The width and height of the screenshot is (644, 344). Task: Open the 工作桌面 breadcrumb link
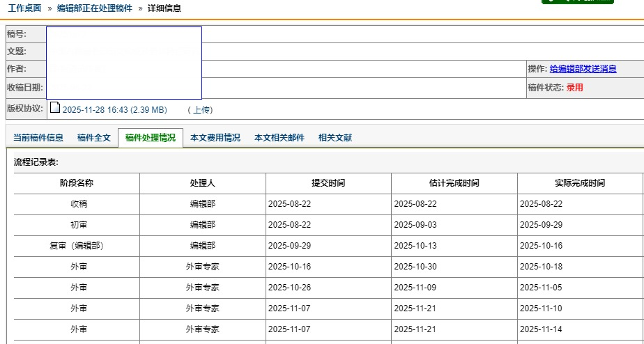pyautogui.click(x=24, y=8)
